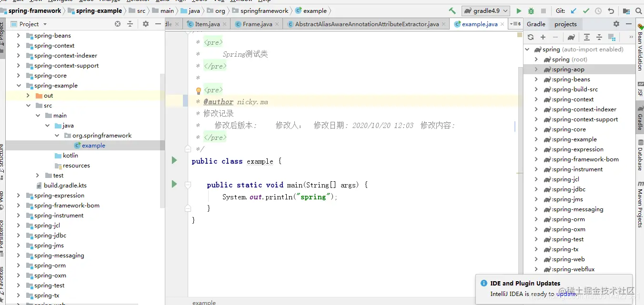The image size is (644, 305).
Task: Click the yellow lightbulb intention icon
Action: point(199,90)
